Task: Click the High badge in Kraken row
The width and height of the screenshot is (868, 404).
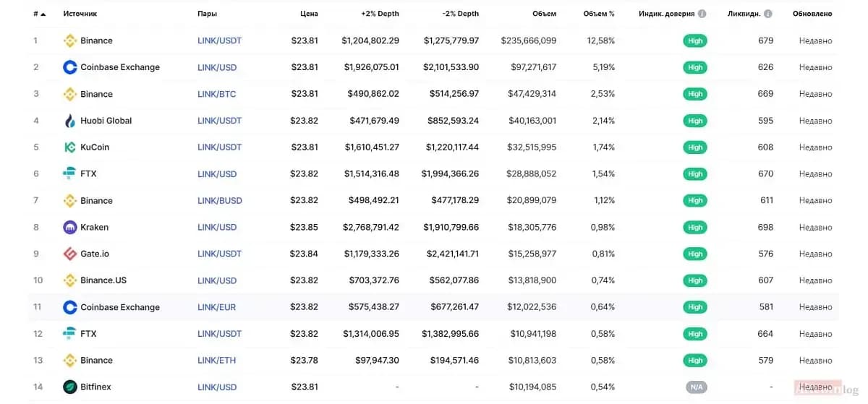Action: click(695, 228)
